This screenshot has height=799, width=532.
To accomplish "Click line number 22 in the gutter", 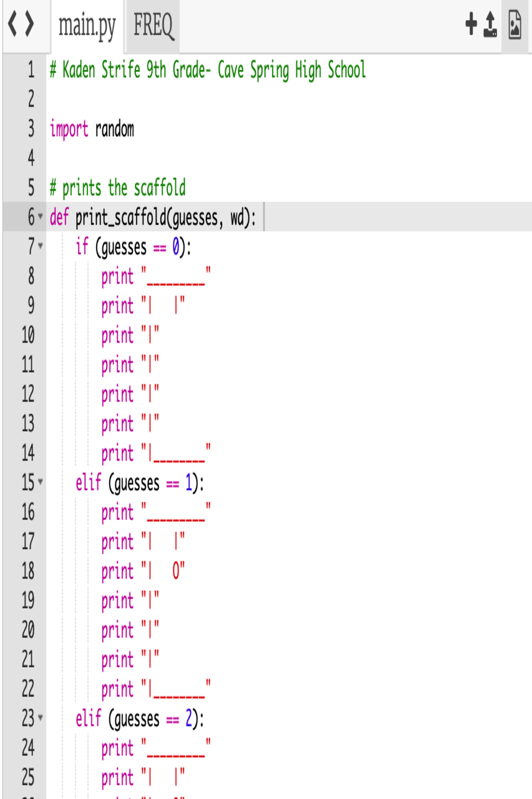I will (x=27, y=689).
